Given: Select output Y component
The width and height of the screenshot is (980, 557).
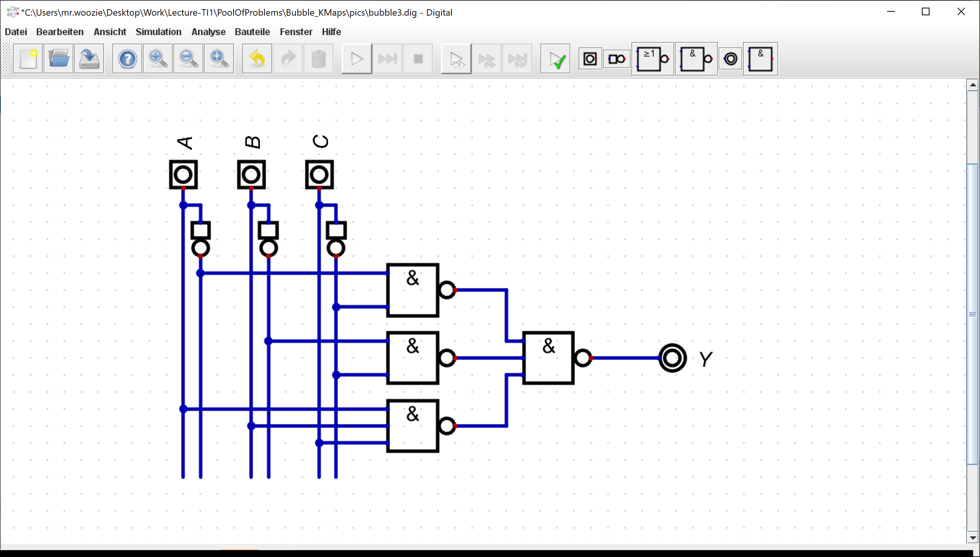Looking at the screenshot, I should (x=673, y=358).
